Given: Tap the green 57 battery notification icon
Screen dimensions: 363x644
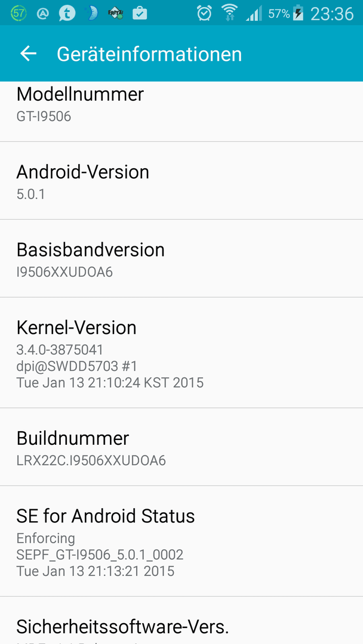Looking at the screenshot, I should point(19,14).
